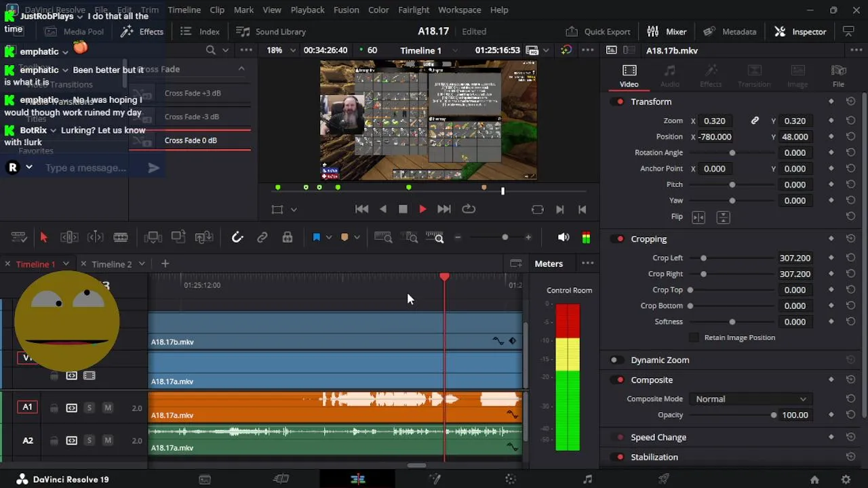
Task: Add a keyframe for Zoom
Action: (831, 121)
